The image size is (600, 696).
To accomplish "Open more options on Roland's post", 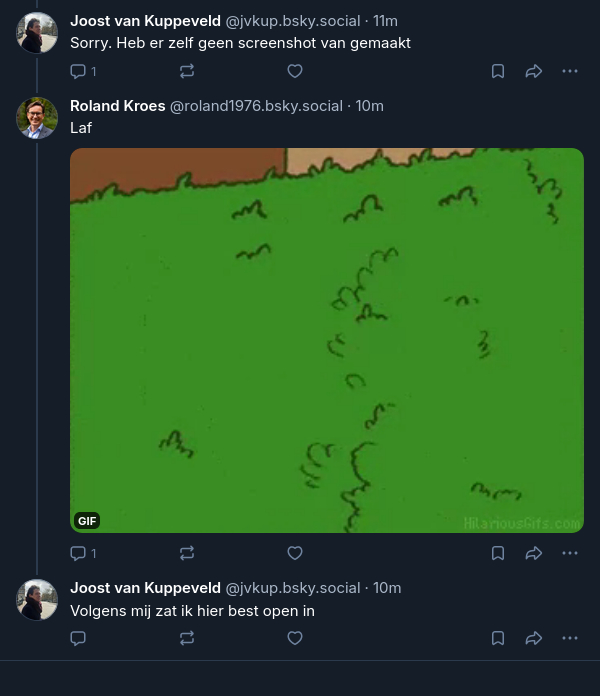I will click(570, 553).
